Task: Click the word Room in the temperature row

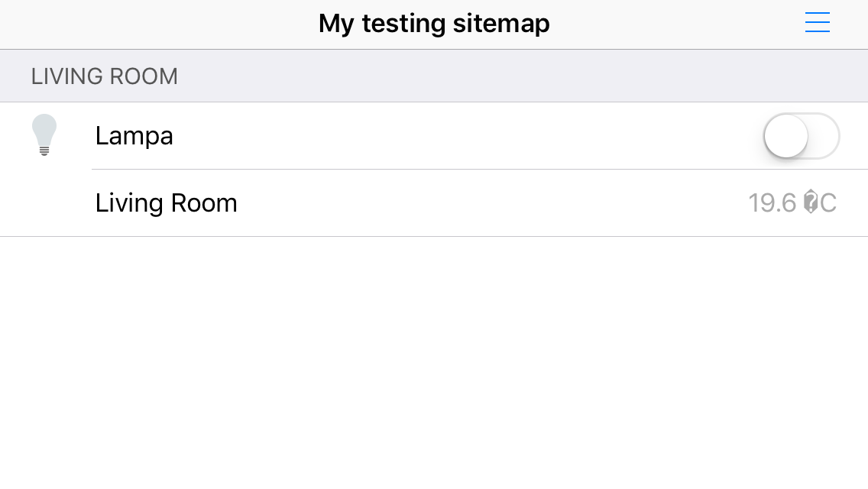Action: click(204, 203)
